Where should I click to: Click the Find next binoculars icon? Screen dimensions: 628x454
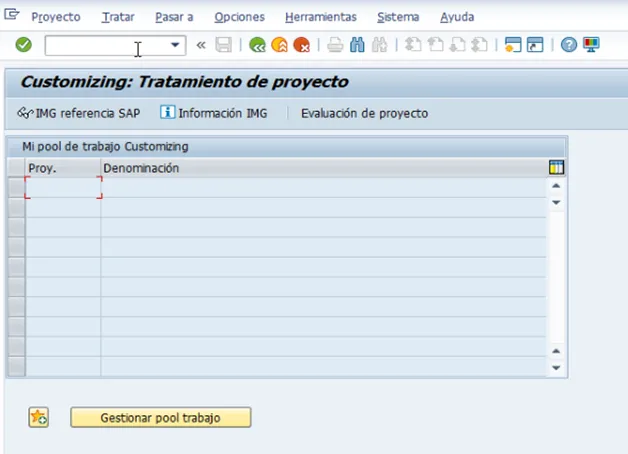point(379,44)
